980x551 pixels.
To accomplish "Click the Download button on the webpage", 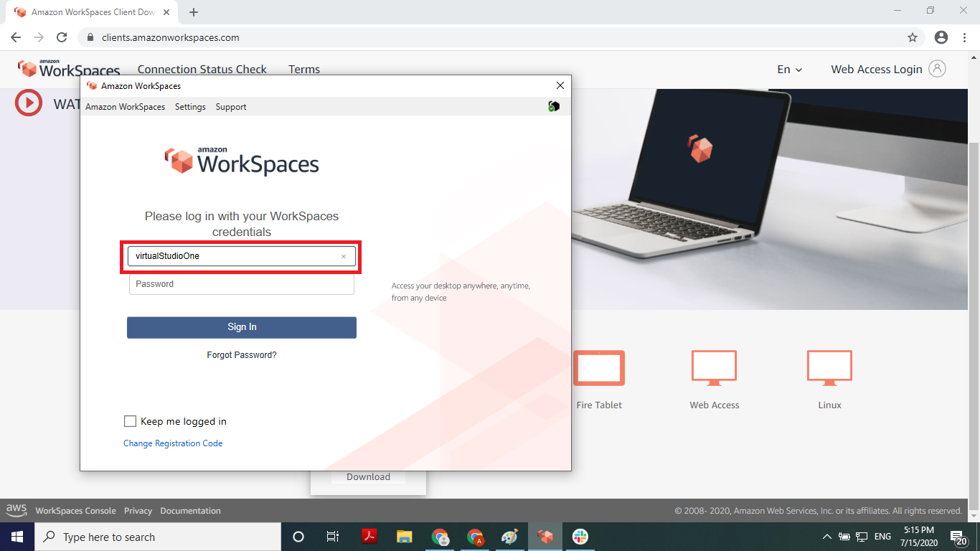I will tap(369, 477).
